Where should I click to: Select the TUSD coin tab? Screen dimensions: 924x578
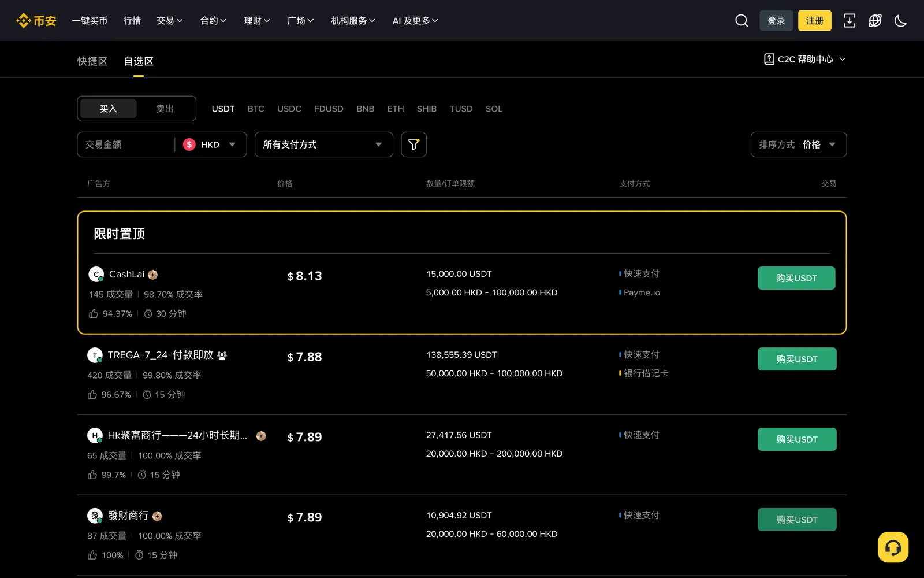[461, 109]
